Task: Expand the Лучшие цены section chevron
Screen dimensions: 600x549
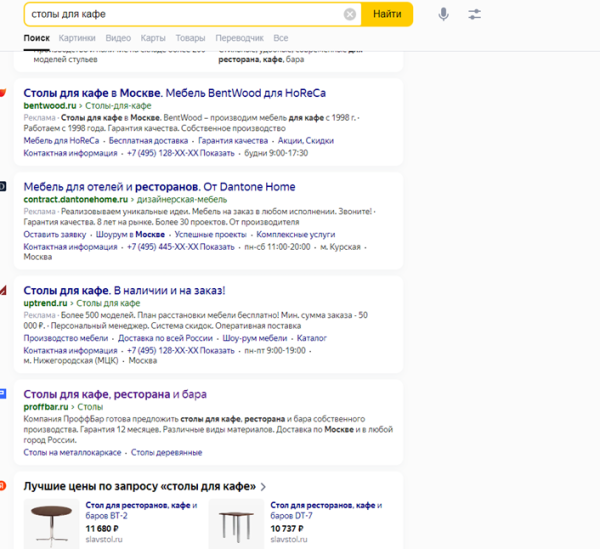Action: pyautogui.click(x=263, y=487)
